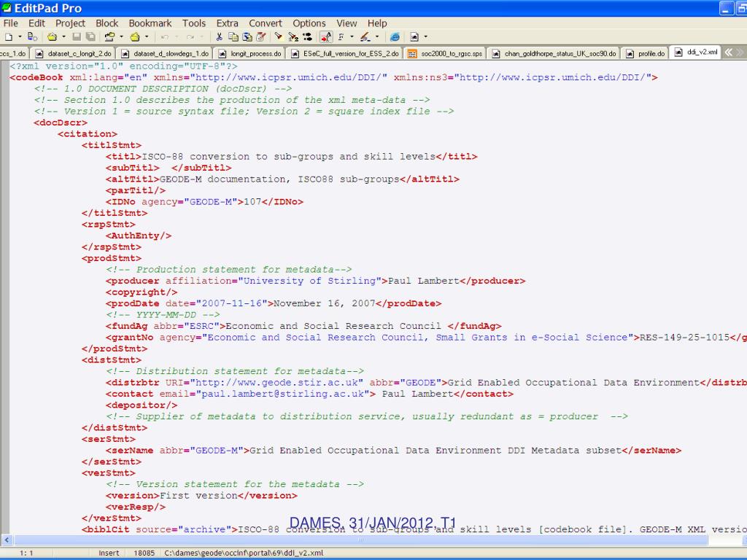Click the new from template icon

[32, 36]
